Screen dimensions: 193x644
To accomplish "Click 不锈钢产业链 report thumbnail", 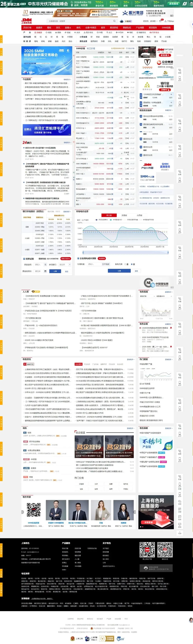I will tap(156, 444).
